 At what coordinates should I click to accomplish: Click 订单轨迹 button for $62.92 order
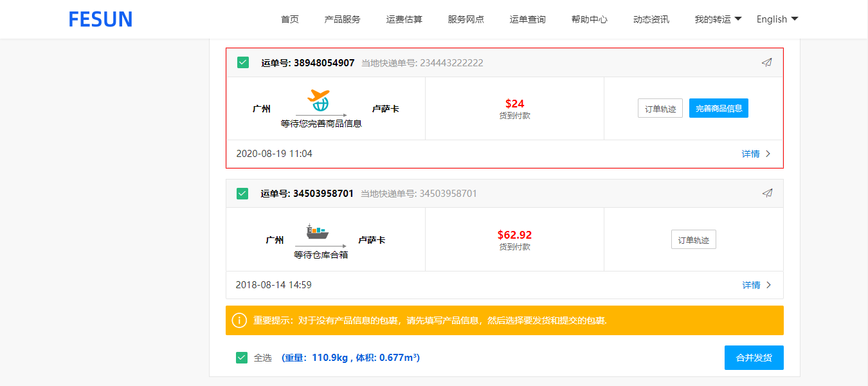pos(694,239)
